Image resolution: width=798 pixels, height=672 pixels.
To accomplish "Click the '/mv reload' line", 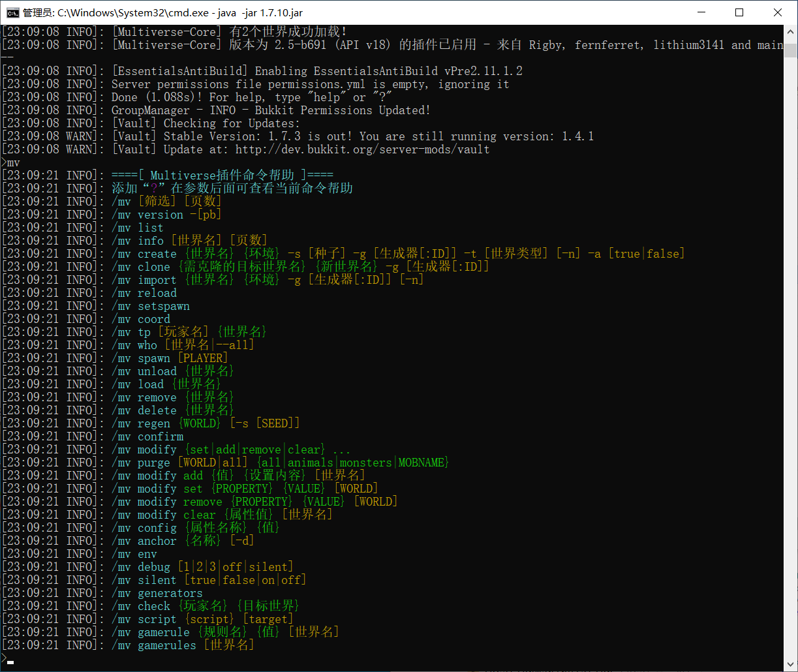I will coord(89,293).
